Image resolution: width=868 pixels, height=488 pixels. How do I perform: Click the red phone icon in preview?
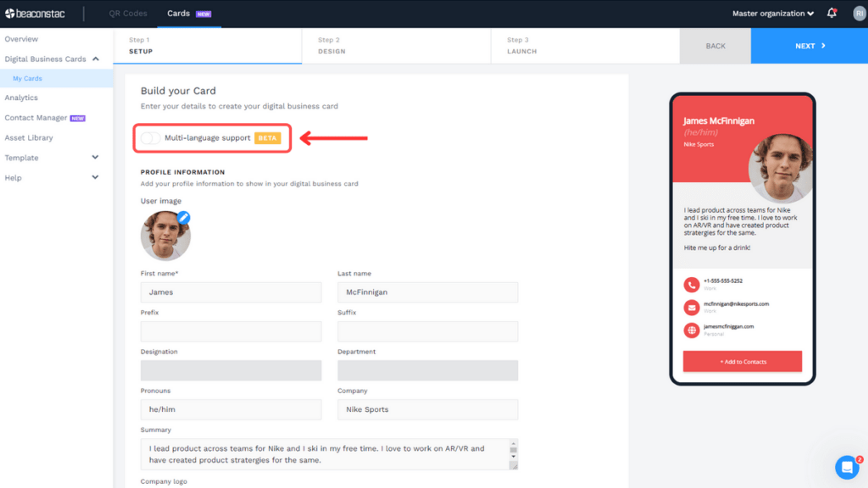click(x=691, y=285)
